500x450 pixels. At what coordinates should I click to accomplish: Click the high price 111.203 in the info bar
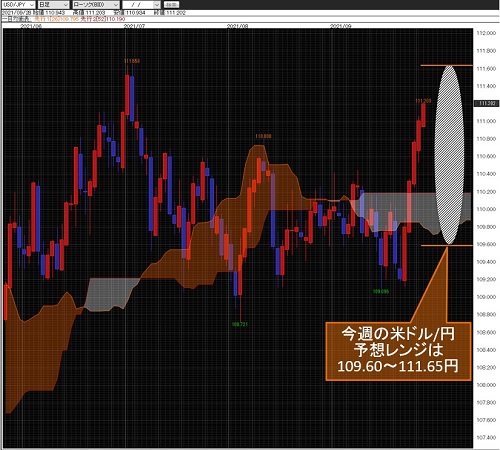tap(96, 13)
